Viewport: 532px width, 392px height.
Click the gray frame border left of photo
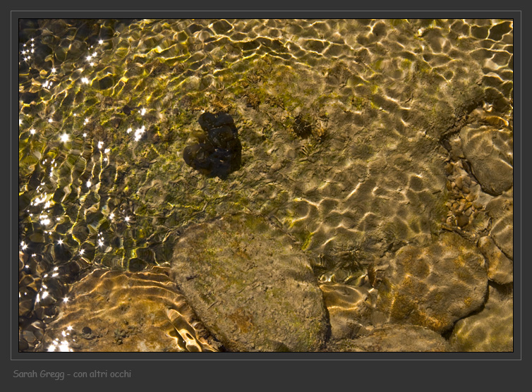pyautogui.click(x=14, y=185)
